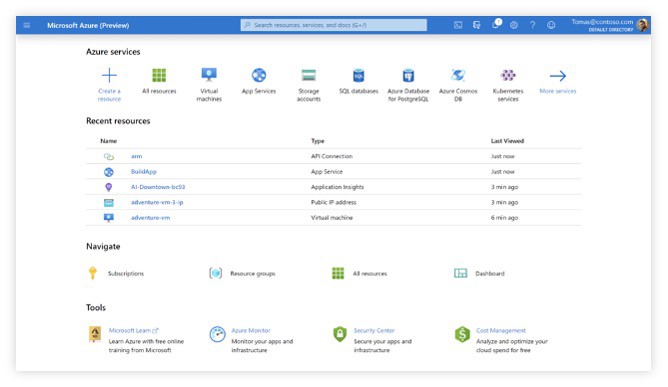Click the Last Viewed column header
This screenshot has height=387, width=668.
pyautogui.click(x=507, y=141)
